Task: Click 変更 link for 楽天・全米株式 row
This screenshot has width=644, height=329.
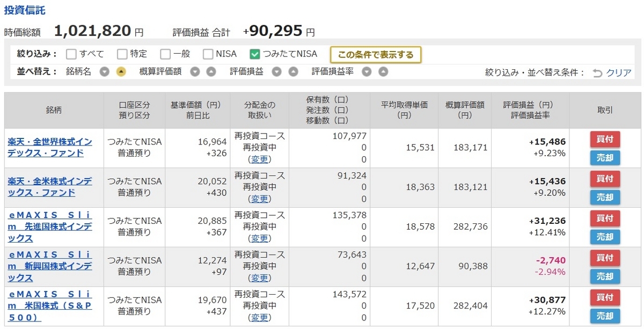Action: click(260, 199)
